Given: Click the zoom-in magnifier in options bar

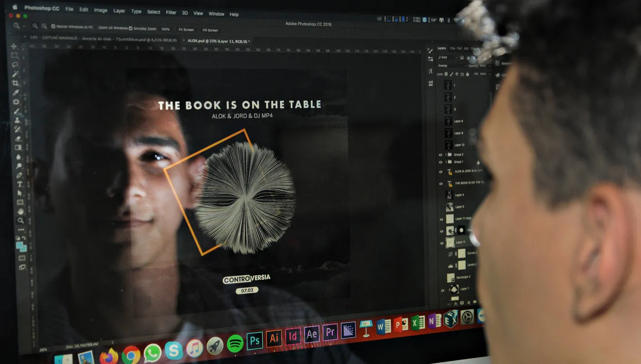Looking at the screenshot, I should click(35, 26).
